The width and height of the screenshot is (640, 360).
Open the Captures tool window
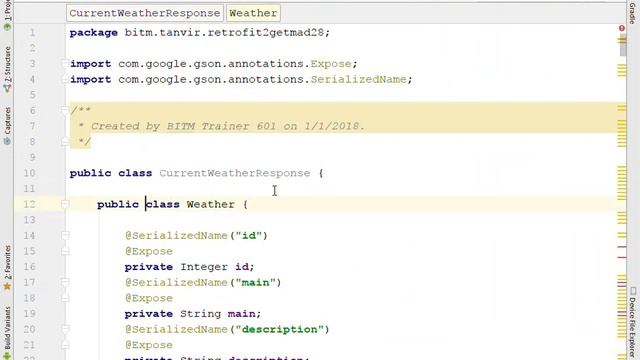click(x=7, y=126)
